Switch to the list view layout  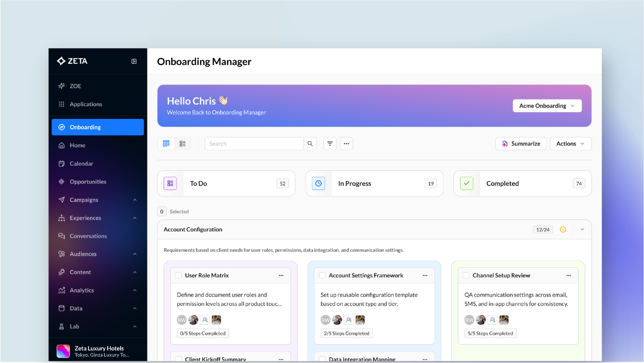[x=182, y=143]
